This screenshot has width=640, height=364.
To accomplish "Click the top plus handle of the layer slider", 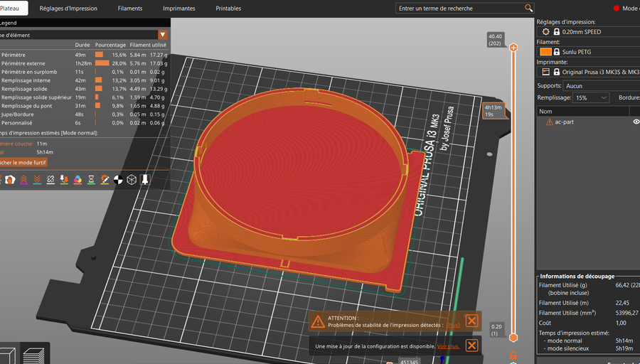I will (x=513, y=48).
